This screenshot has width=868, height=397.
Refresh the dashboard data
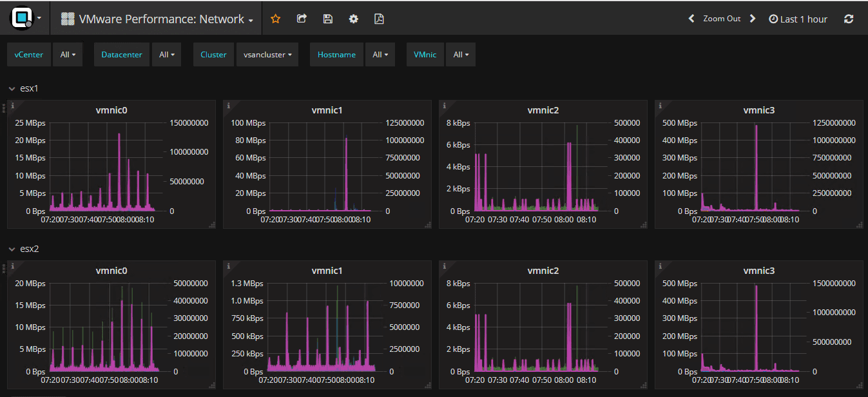(x=849, y=19)
